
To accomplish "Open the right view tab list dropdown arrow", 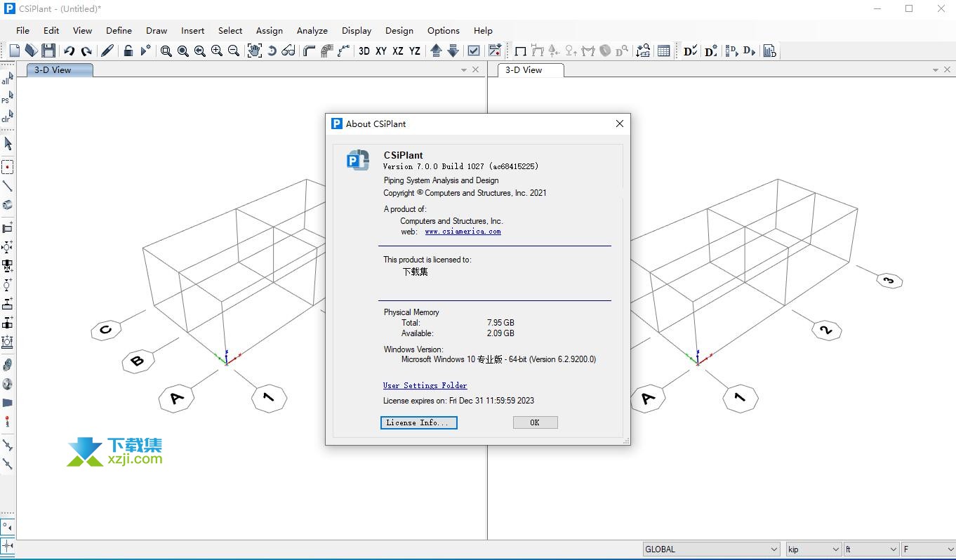I will (x=936, y=70).
